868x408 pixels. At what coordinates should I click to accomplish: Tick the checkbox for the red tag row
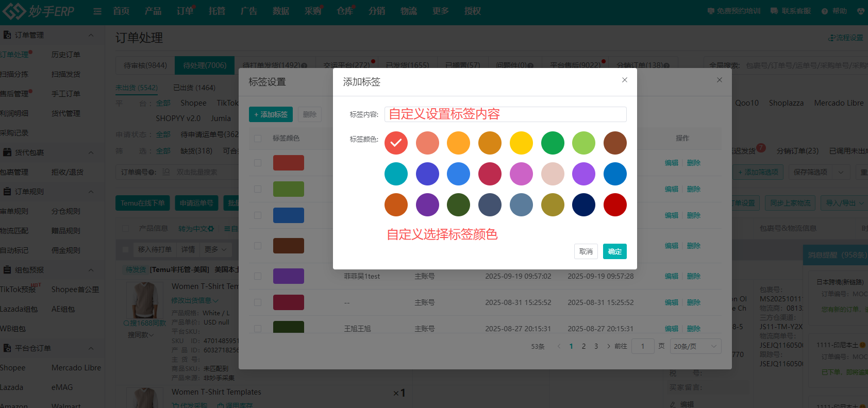click(258, 163)
